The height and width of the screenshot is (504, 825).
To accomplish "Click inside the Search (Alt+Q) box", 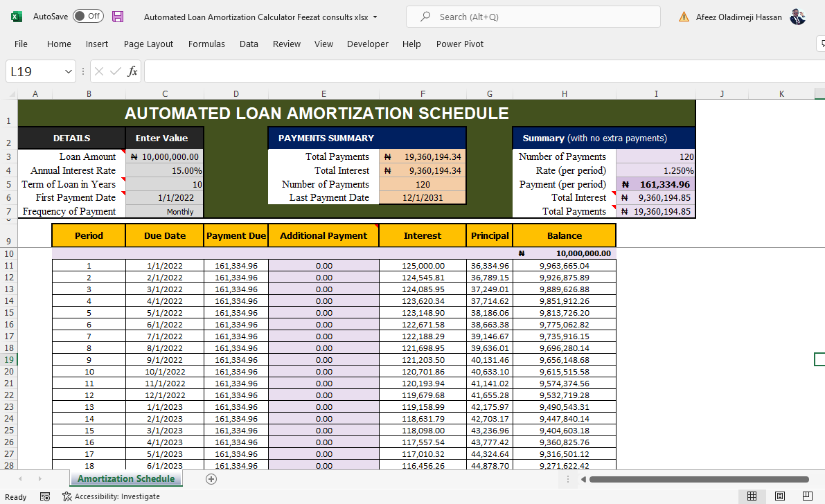I will pyautogui.click(x=533, y=16).
